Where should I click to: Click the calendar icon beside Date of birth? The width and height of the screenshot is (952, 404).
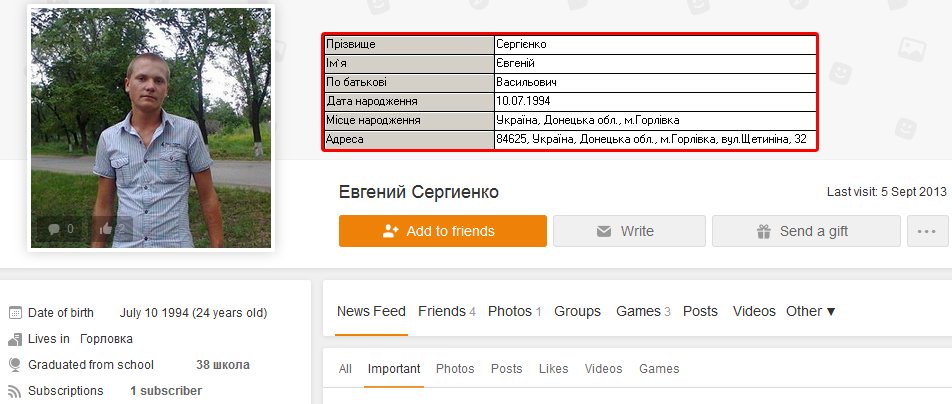point(15,313)
